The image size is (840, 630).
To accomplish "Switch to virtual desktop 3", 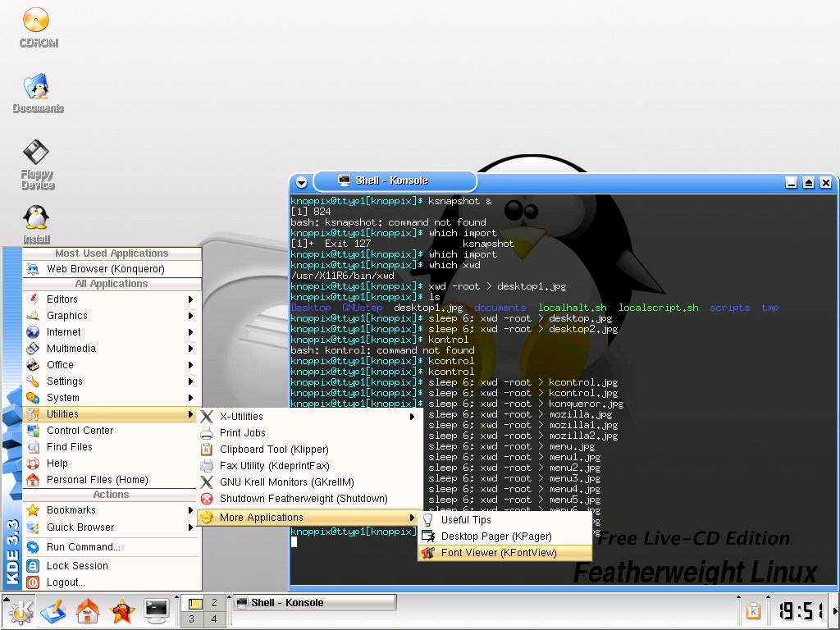I will [192, 619].
